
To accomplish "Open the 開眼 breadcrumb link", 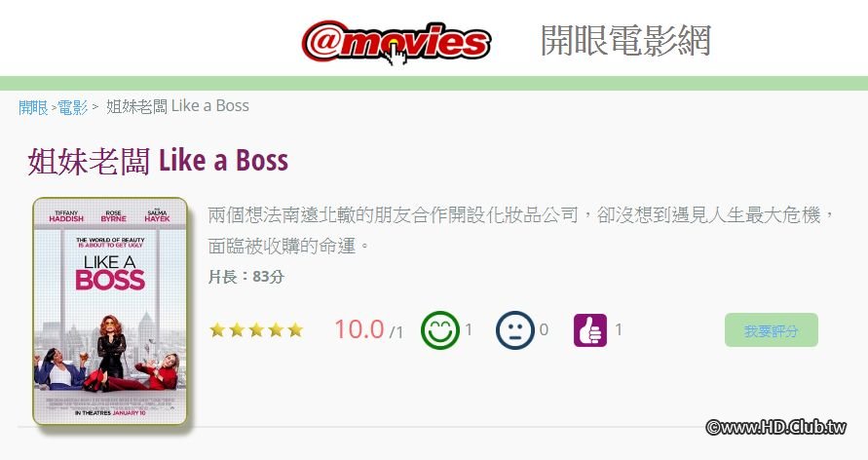I will pos(33,107).
